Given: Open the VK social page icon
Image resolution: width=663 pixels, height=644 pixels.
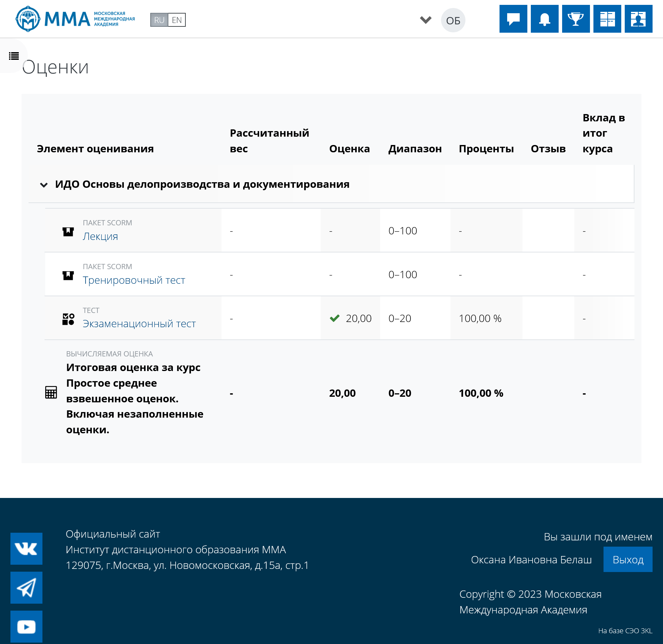Looking at the screenshot, I should [x=26, y=548].
